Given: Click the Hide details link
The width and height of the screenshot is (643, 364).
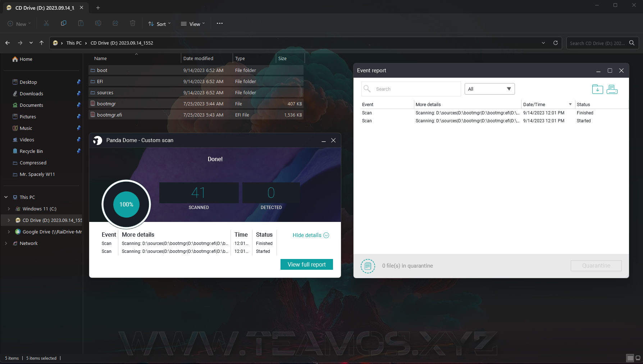Looking at the screenshot, I should (x=311, y=235).
